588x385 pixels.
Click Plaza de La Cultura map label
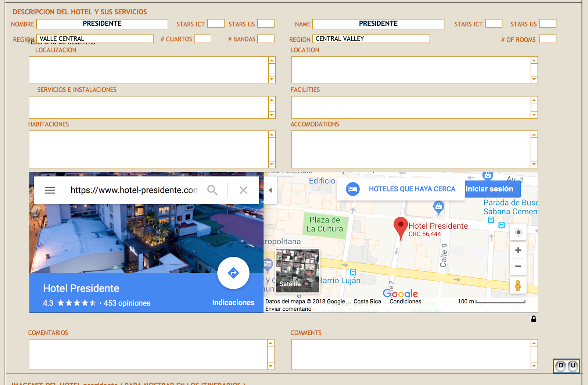pyautogui.click(x=325, y=224)
